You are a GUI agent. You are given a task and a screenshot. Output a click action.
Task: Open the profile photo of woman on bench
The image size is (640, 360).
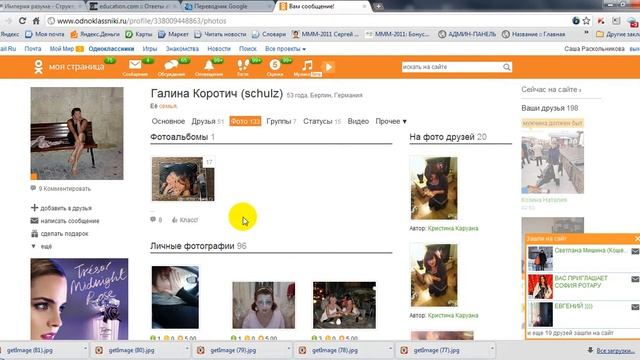tap(77, 133)
